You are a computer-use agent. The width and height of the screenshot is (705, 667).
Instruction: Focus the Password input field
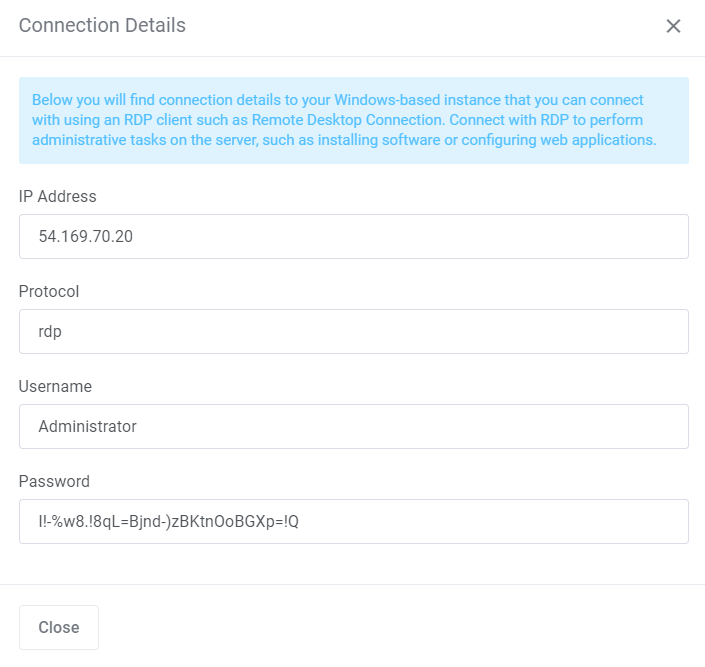353,521
